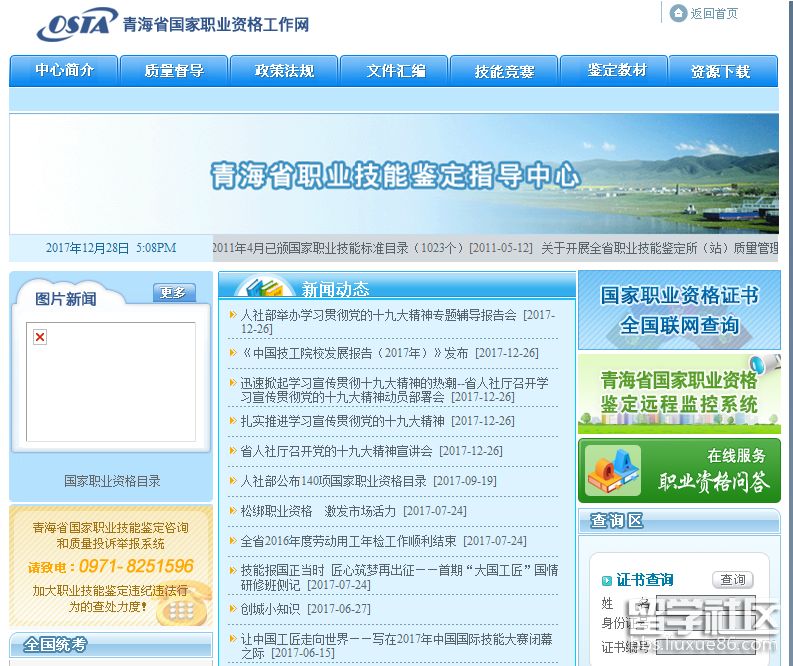Open 创城小知识 article
Image resolution: width=793 pixels, height=666 pixels.
click(x=305, y=608)
